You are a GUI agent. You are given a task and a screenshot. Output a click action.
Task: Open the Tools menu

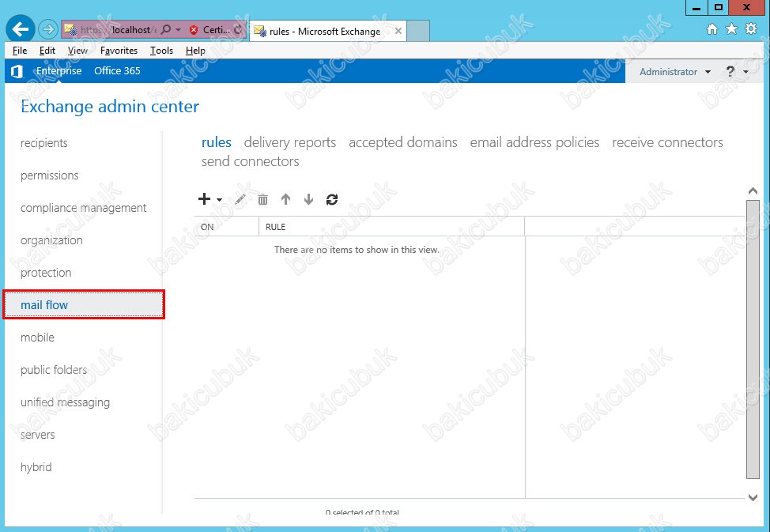(x=161, y=51)
